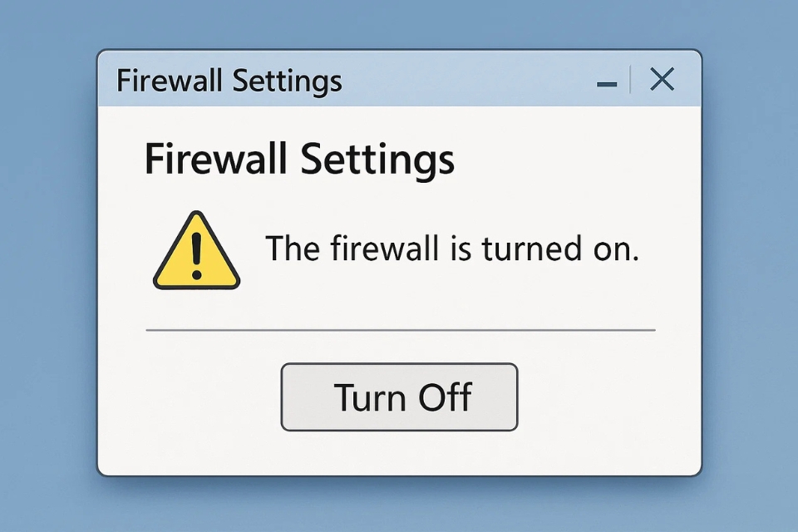Click the word "Settings" in the title bar
This screenshot has width=798, height=532.
(x=287, y=81)
